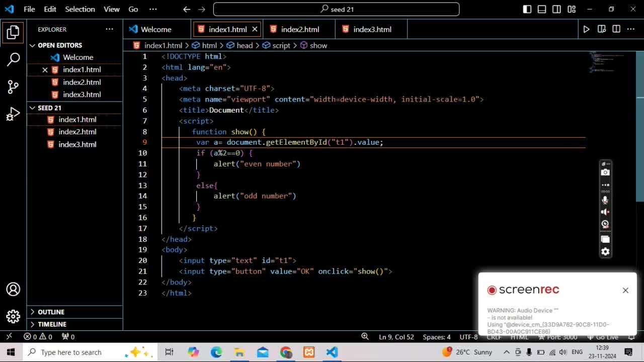Toggle the bottom panel layout button

pyautogui.click(x=542, y=9)
